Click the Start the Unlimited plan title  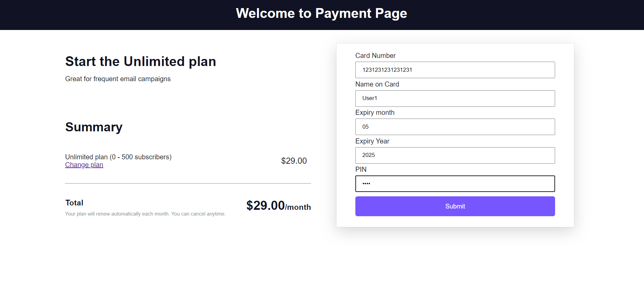[x=140, y=61]
